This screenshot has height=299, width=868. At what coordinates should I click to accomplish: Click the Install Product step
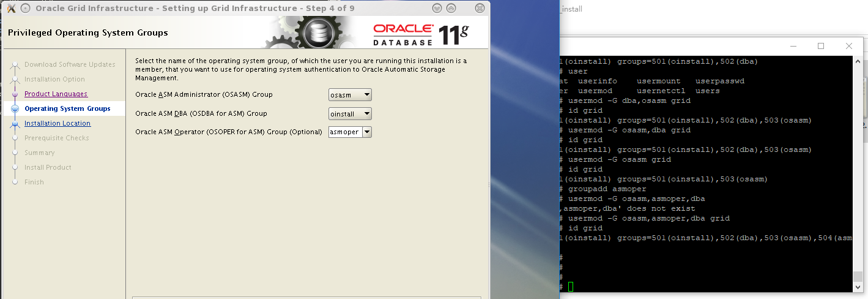(48, 167)
